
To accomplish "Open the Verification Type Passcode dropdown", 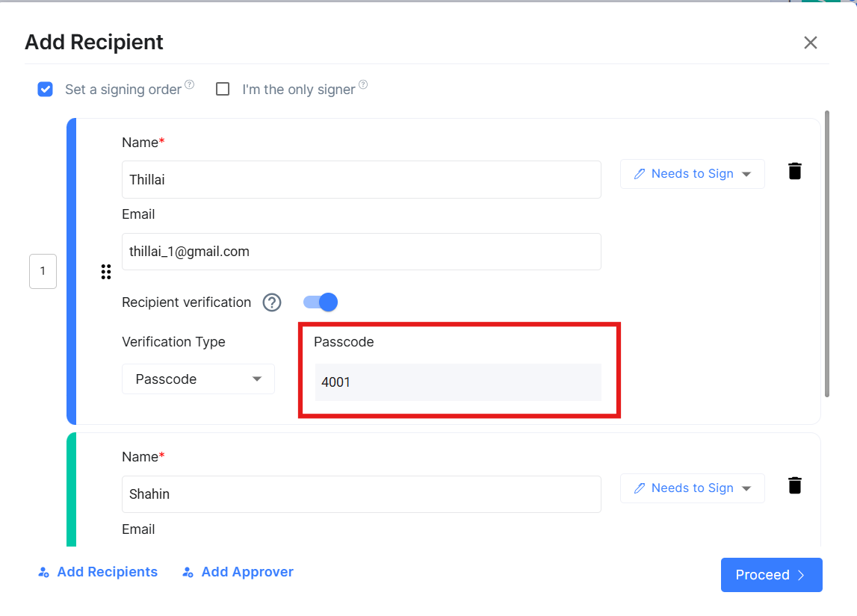I will click(198, 379).
